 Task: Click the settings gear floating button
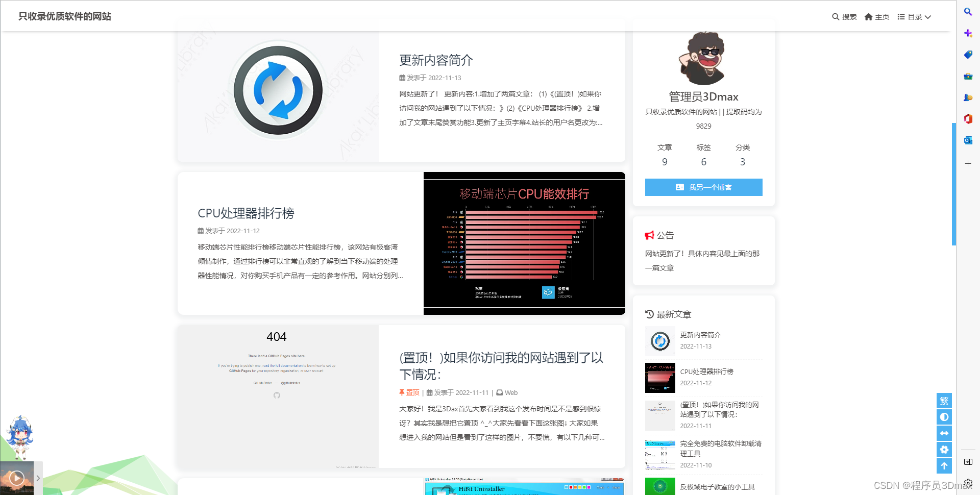pos(944,450)
